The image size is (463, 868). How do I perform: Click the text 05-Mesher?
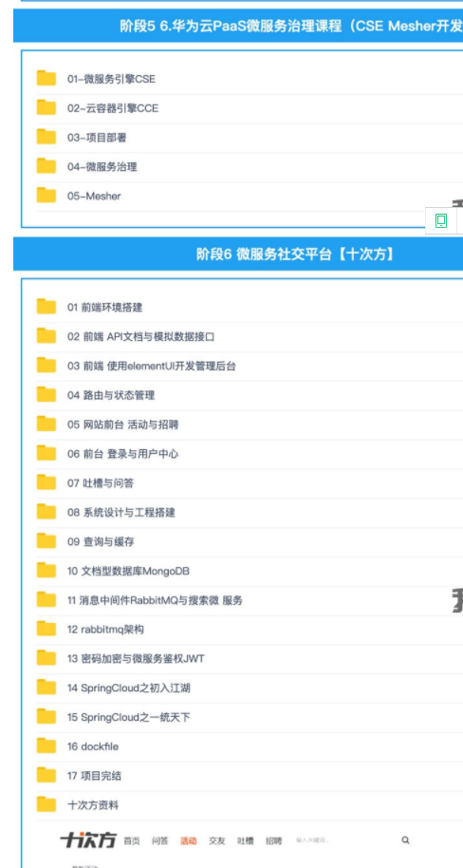point(94,196)
